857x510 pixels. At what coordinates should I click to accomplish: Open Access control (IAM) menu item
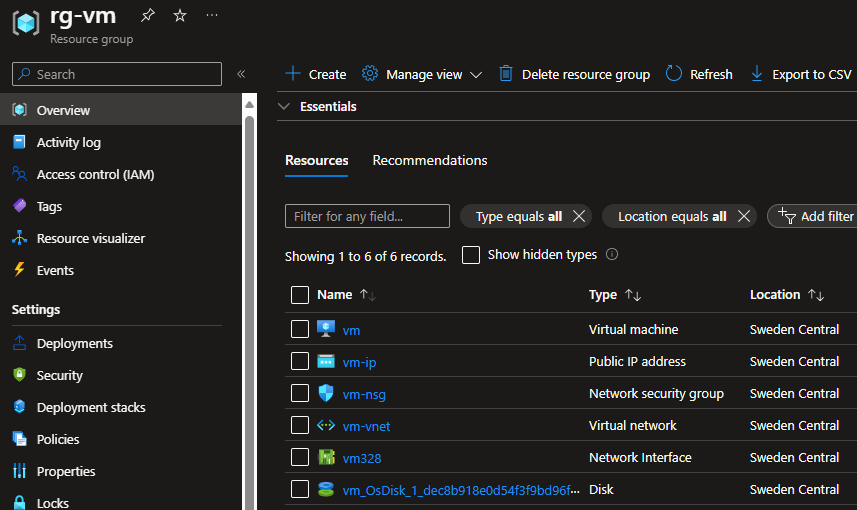95,174
